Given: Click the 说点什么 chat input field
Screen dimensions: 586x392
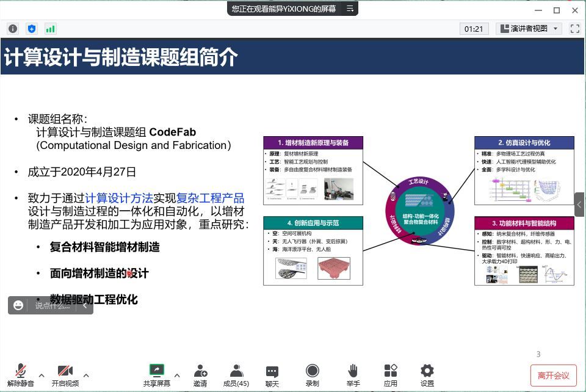Looking at the screenshot, I should coord(52,305).
